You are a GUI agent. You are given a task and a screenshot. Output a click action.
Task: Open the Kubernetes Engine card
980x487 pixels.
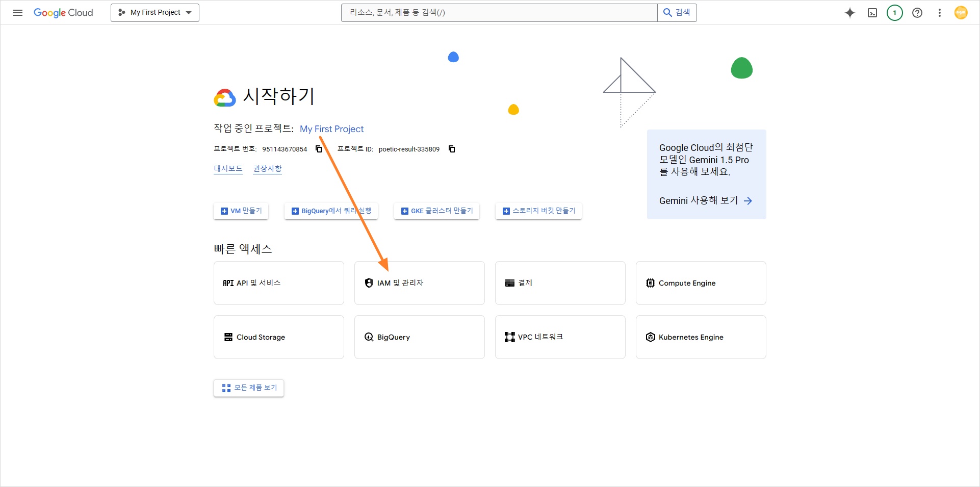(x=701, y=337)
